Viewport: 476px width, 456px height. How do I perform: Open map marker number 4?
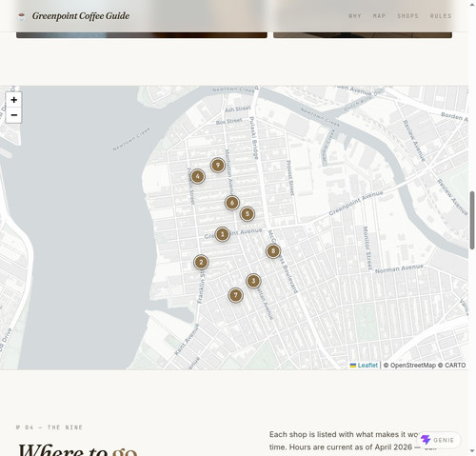tap(197, 176)
